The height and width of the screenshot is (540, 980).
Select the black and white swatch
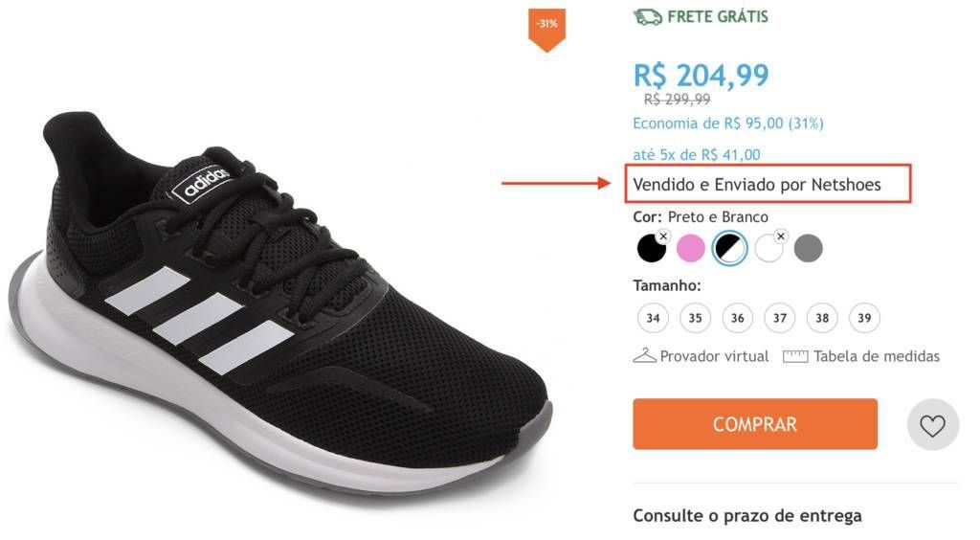(x=729, y=248)
